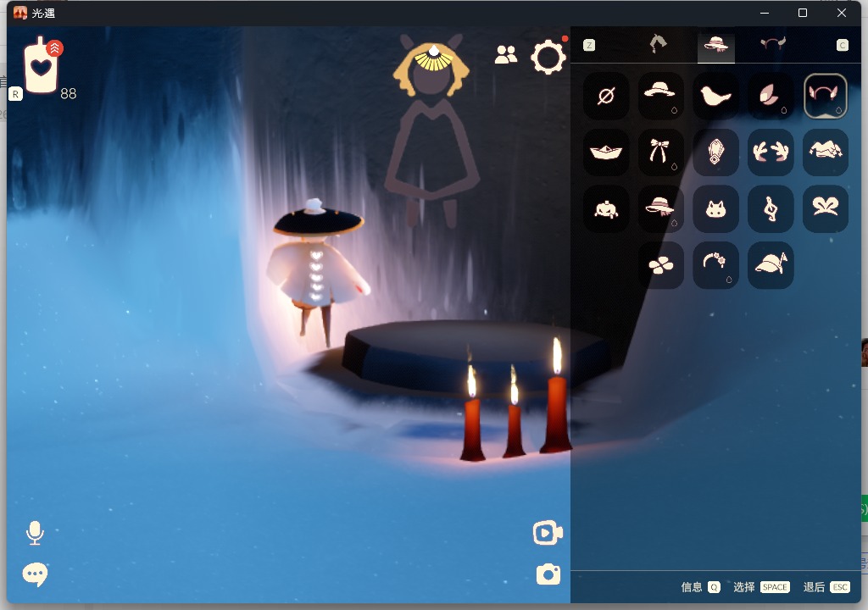Open the hat category tab
The image size is (868, 610).
point(715,45)
